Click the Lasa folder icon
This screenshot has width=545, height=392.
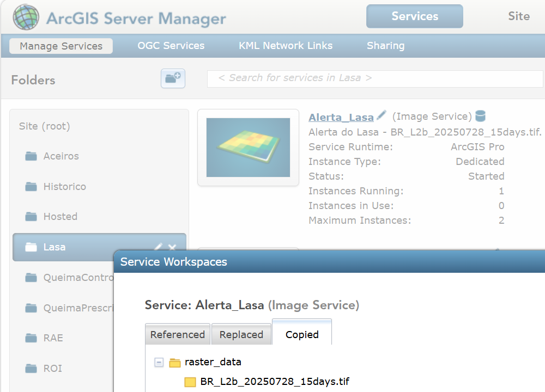point(31,247)
